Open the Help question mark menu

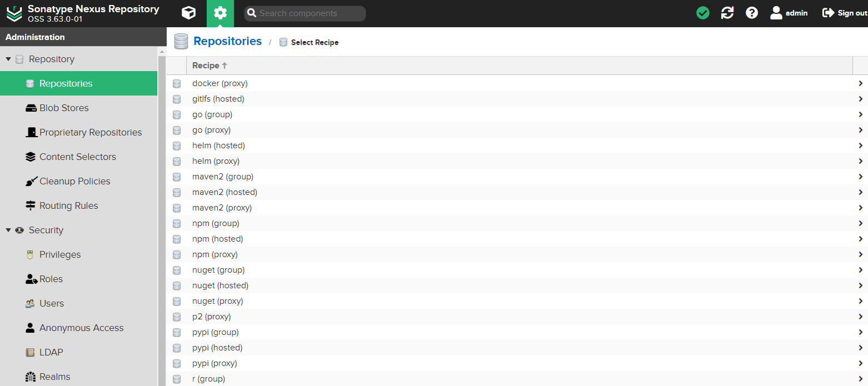(x=752, y=13)
